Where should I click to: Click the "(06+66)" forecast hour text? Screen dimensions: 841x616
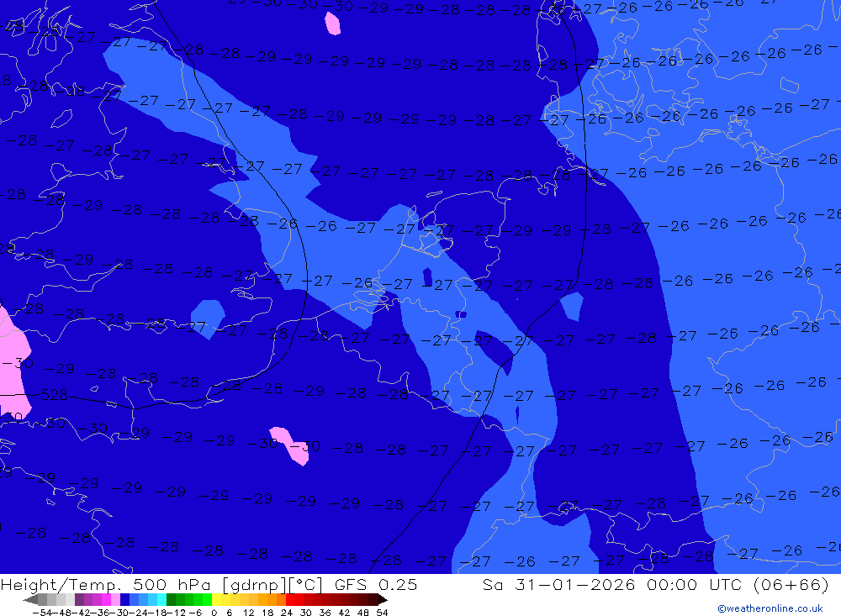[x=791, y=584]
